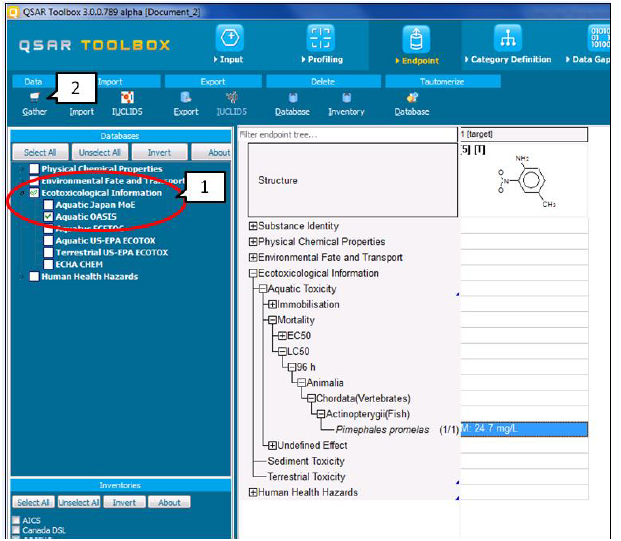Open the Delete group tab
Screen dimensions: 621x541
323,82
